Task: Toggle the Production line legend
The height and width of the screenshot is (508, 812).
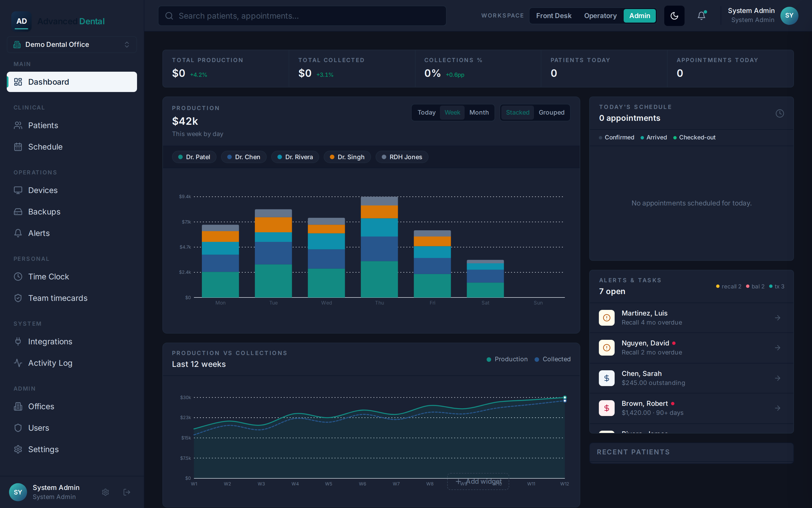Action: click(507, 359)
